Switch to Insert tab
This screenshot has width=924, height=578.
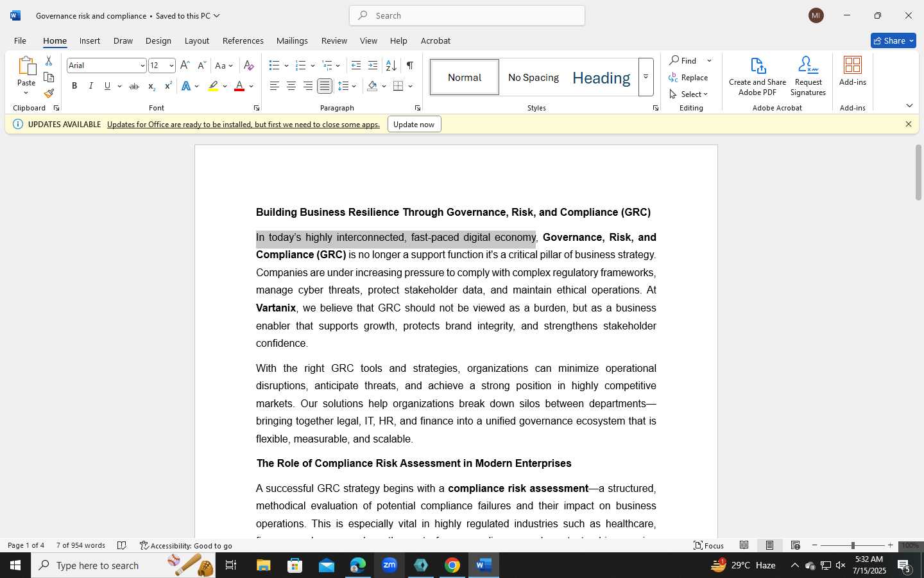pos(90,40)
